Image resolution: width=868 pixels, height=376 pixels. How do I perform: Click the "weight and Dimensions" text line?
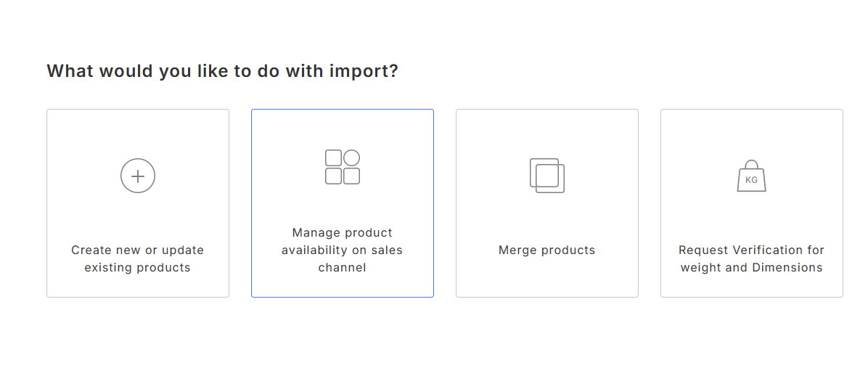752,267
